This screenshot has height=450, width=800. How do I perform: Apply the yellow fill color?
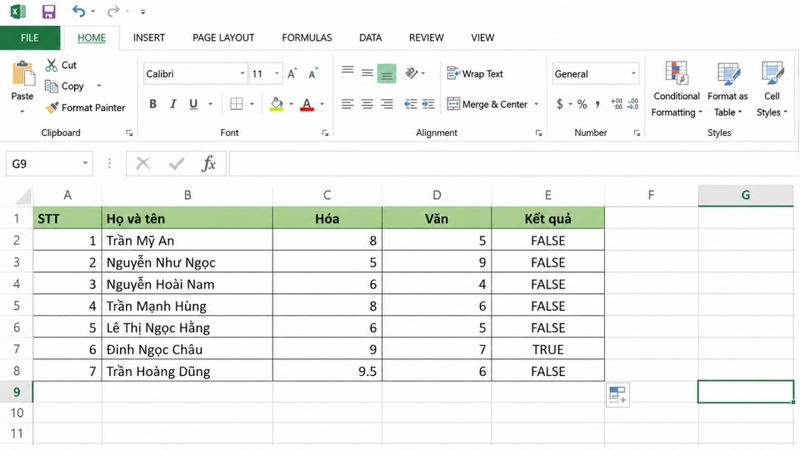[277, 105]
